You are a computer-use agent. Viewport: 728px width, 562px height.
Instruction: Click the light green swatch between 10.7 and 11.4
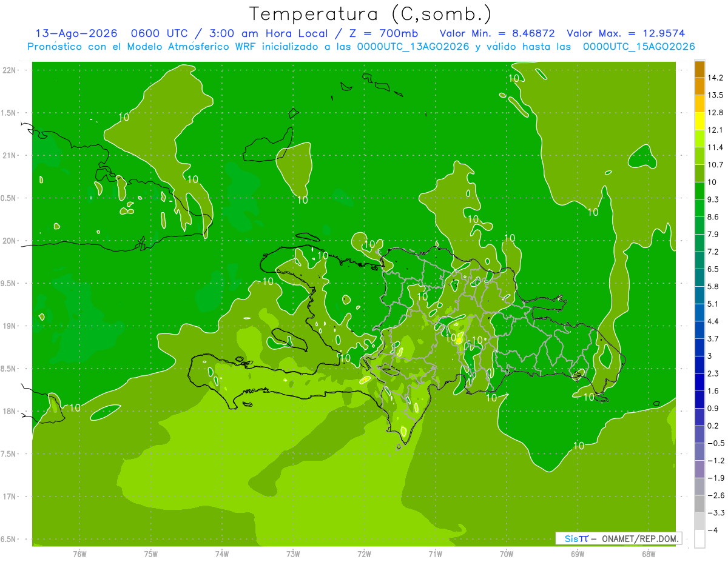pyautogui.click(x=699, y=156)
